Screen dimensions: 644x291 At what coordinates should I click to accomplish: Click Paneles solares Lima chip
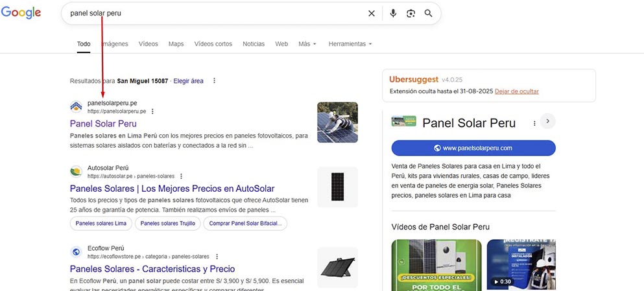[x=101, y=224]
